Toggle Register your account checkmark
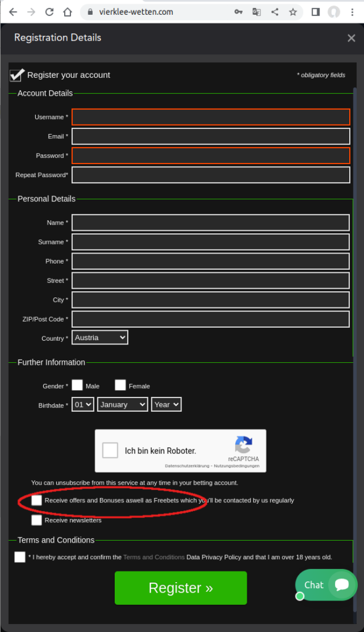This screenshot has width=364, height=632. [x=17, y=75]
